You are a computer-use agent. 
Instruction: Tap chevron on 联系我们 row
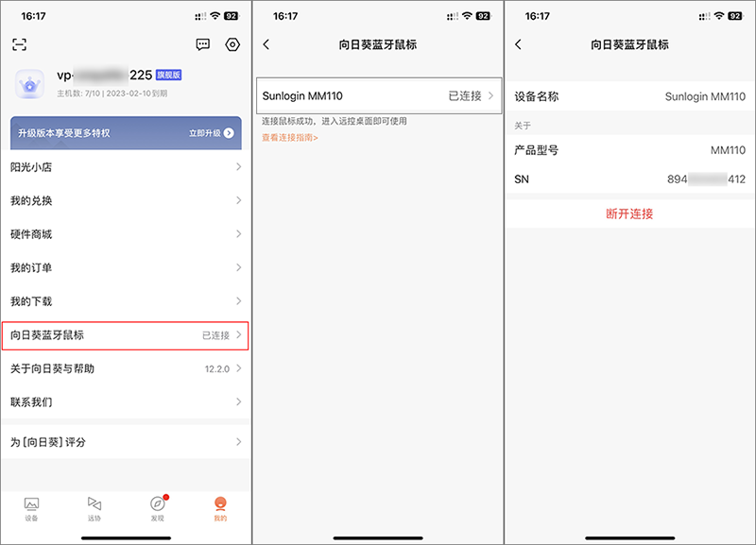(x=239, y=401)
